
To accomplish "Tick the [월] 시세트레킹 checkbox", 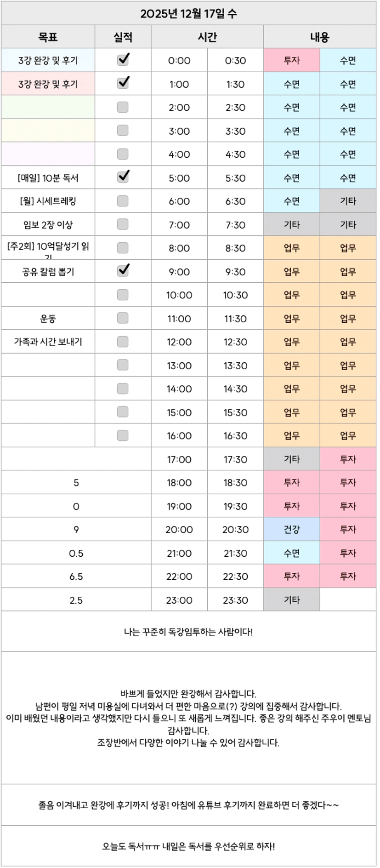I will (x=123, y=201).
